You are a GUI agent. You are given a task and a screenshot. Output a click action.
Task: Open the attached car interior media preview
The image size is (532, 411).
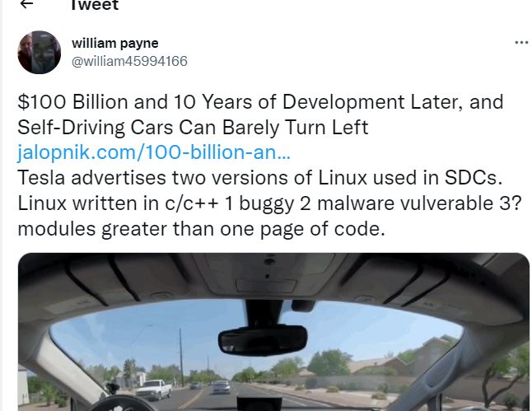pyautogui.click(x=273, y=332)
